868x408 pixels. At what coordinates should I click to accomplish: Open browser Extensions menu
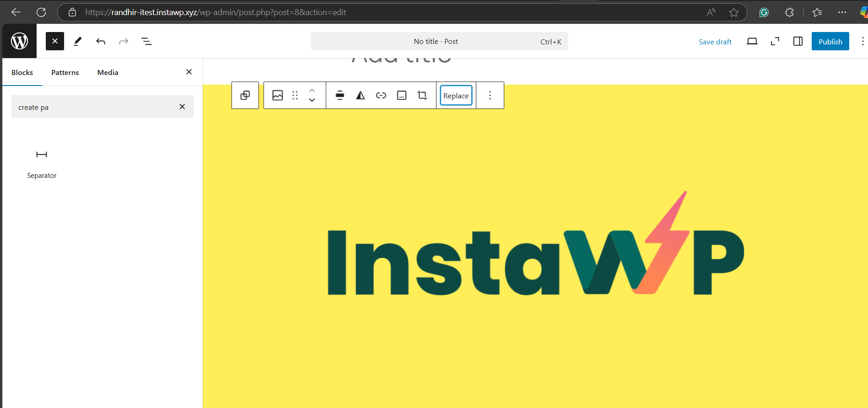[x=789, y=12]
